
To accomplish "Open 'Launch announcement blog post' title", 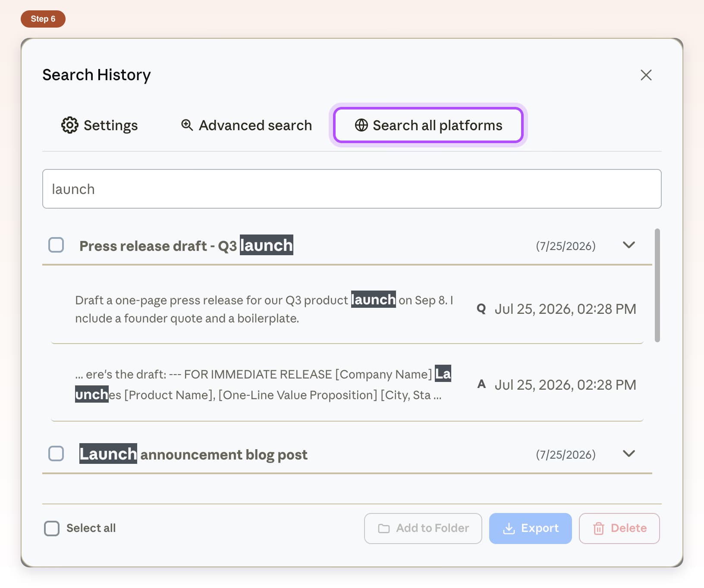I will (193, 454).
